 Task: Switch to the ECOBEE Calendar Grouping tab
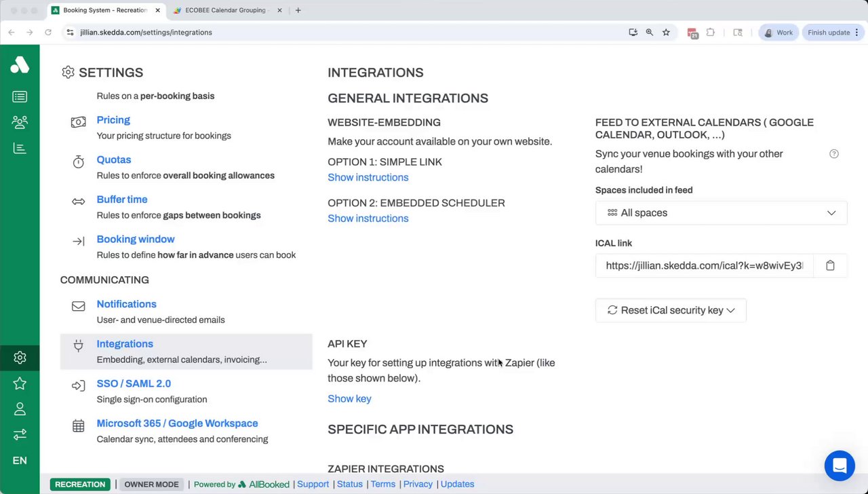tap(225, 10)
